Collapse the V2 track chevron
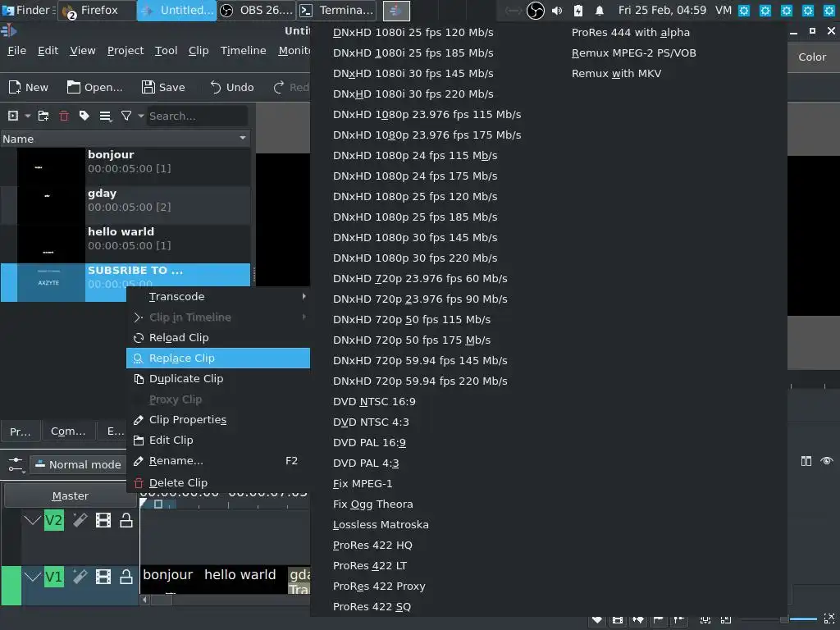Viewport: 840px width, 630px height. pos(32,519)
